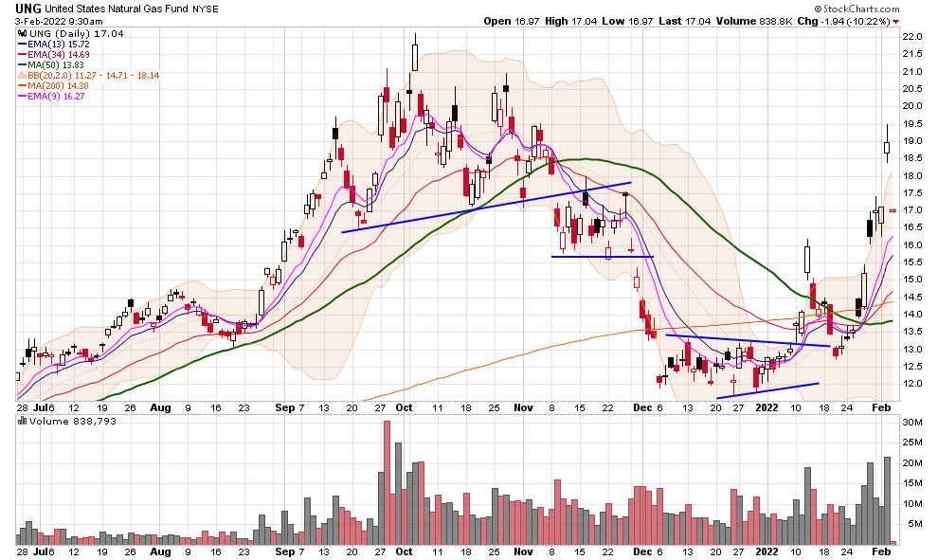Screen dimensions: 938x560
Task: Click the red down arrow after Chg
Action: 896,22
